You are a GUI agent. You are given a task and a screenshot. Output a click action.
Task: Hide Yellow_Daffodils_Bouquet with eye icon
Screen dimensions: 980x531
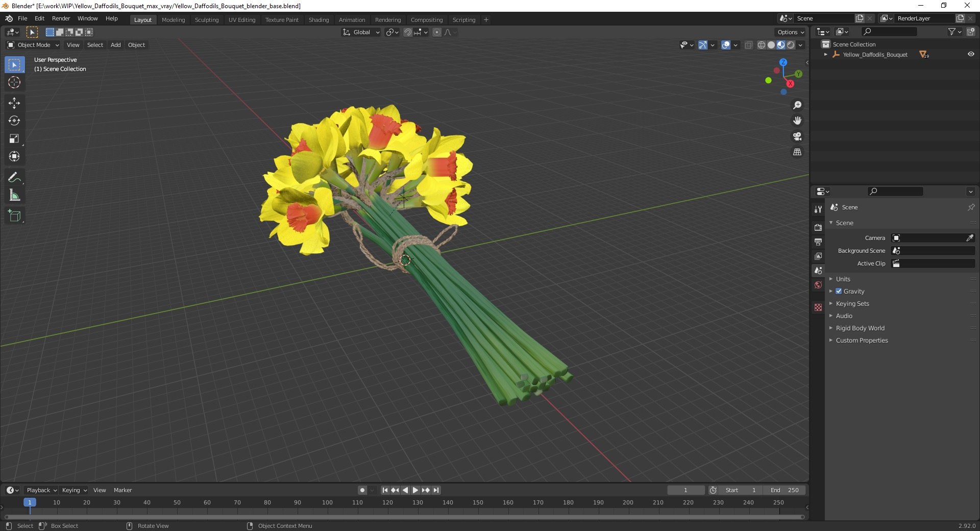click(x=971, y=54)
